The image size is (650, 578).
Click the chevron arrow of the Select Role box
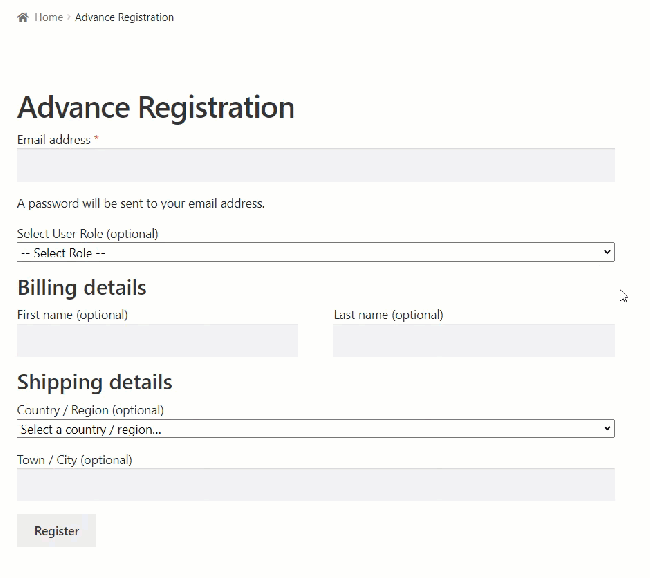607,253
